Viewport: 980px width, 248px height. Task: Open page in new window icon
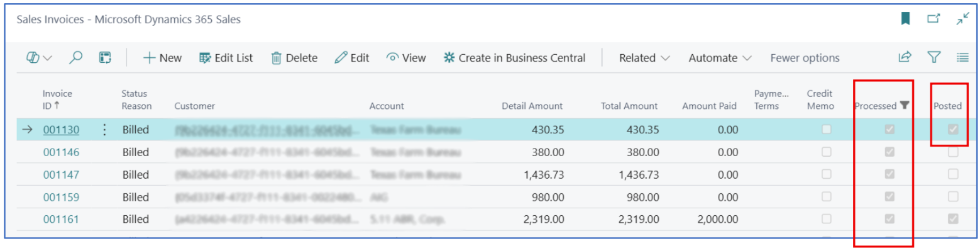point(934,20)
